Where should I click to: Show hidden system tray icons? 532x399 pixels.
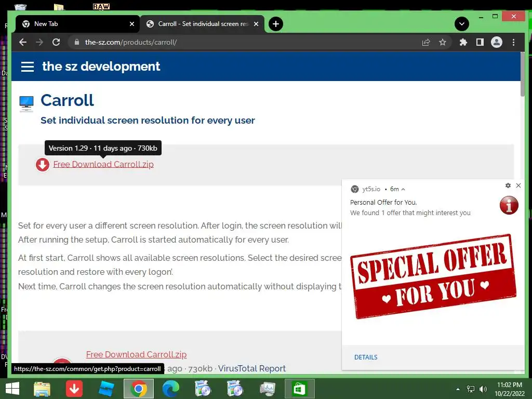(x=458, y=389)
